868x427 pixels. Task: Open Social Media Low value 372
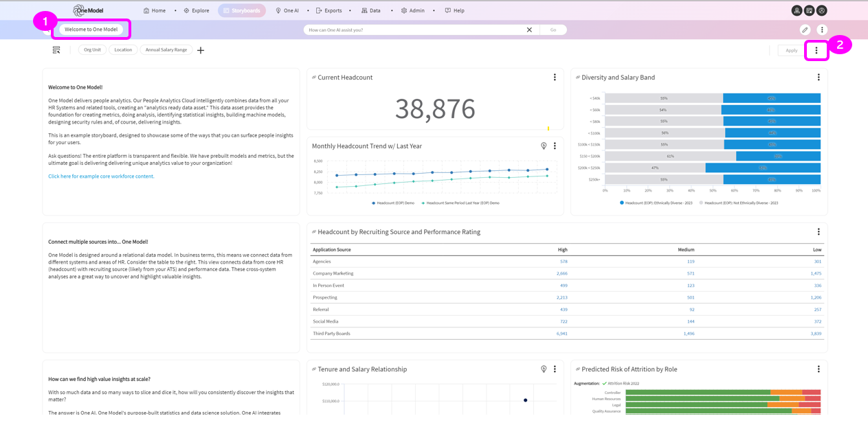pos(818,321)
